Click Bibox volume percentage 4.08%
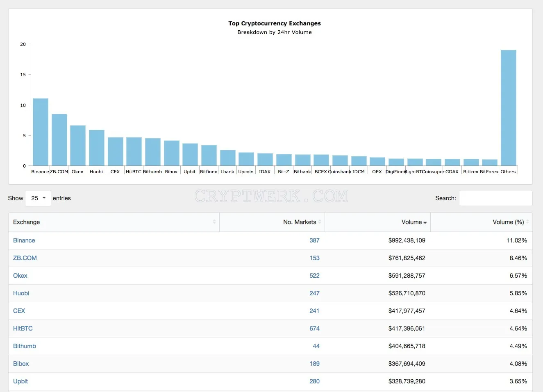This screenshot has height=392, width=543. tap(518, 364)
